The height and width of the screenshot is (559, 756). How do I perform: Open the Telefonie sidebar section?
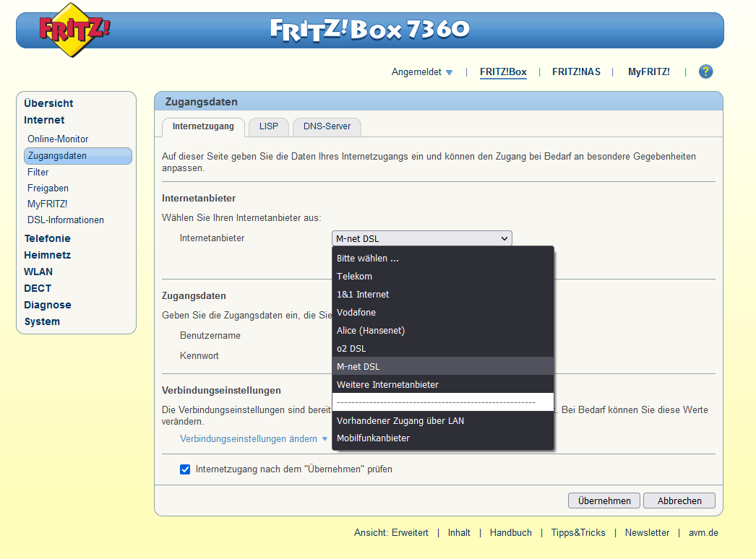pos(47,238)
